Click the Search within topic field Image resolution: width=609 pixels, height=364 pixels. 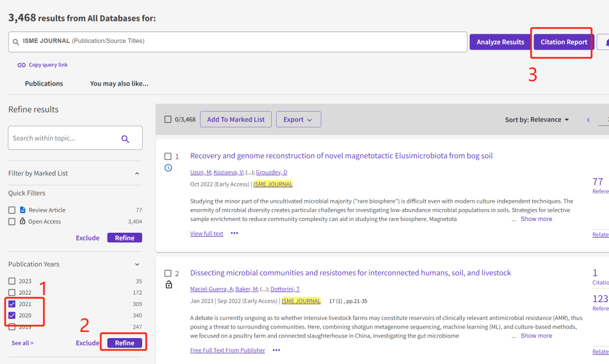point(75,137)
